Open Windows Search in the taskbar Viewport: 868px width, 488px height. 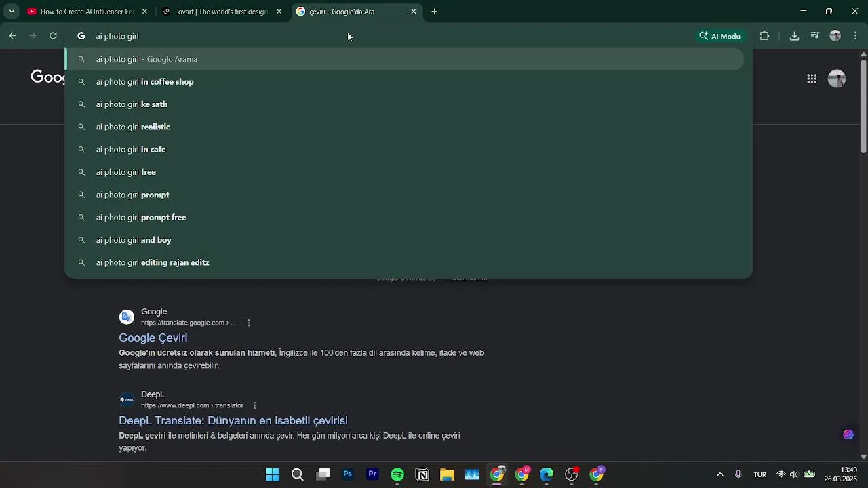pyautogui.click(x=297, y=474)
